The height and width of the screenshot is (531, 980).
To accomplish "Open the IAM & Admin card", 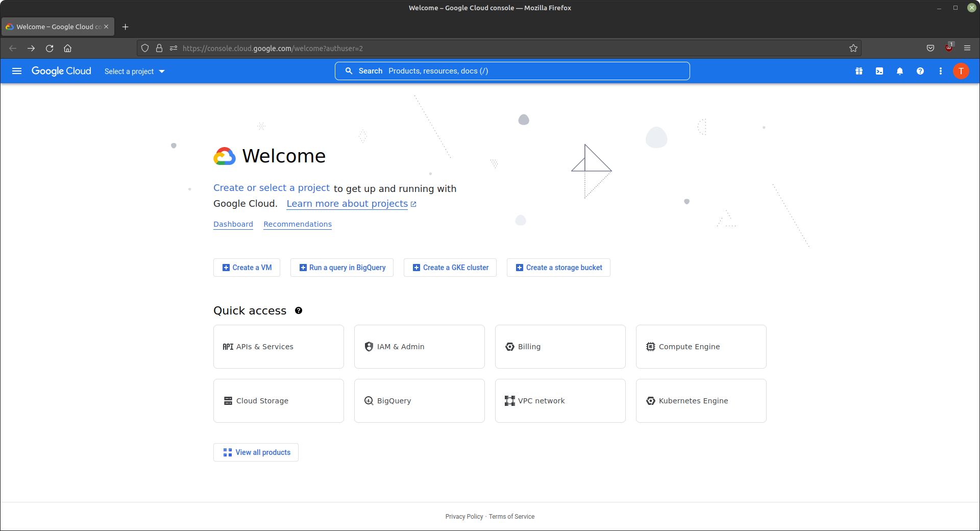I will [420, 347].
